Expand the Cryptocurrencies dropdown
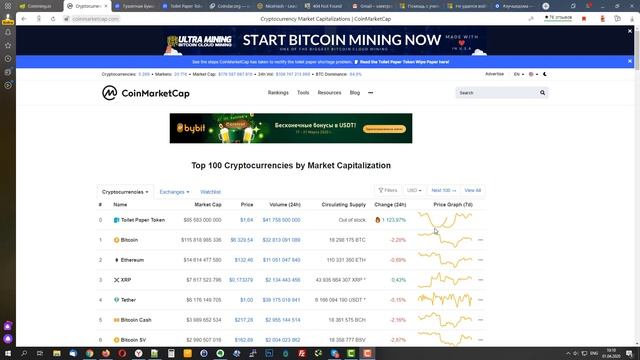The height and width of the screenshot is (360, 640). coord(125,192)
